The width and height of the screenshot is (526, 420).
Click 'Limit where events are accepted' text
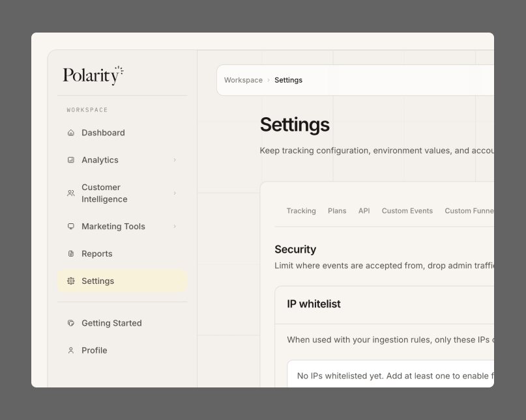(384, 266)
